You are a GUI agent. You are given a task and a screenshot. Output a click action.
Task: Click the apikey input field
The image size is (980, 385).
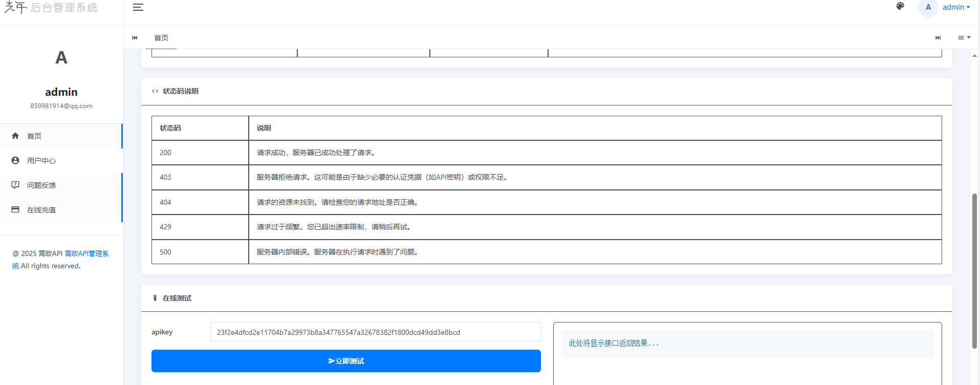(375, 332)
